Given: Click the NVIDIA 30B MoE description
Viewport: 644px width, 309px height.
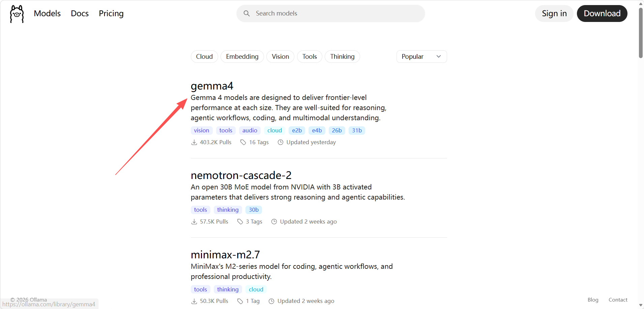Looking at the screenshot, I should 298,192.
